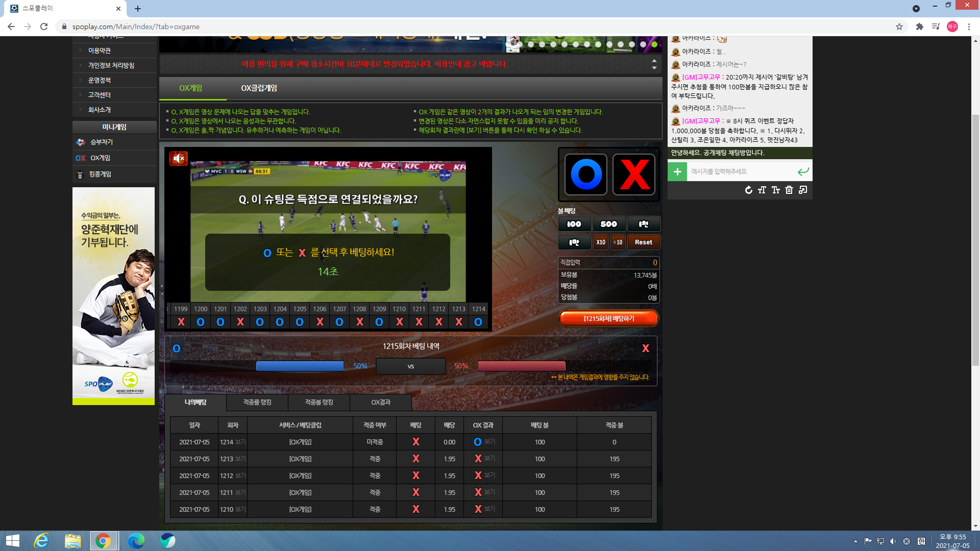Open the 적중률 랭킹 tab

(x=257, y=403)
